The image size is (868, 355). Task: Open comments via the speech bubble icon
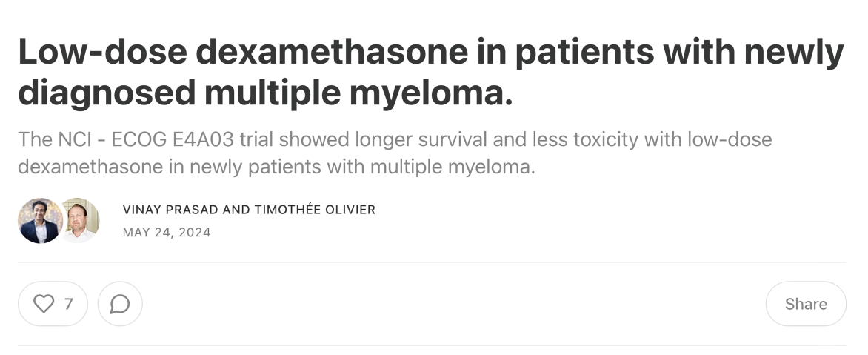(x=120, y=304)
